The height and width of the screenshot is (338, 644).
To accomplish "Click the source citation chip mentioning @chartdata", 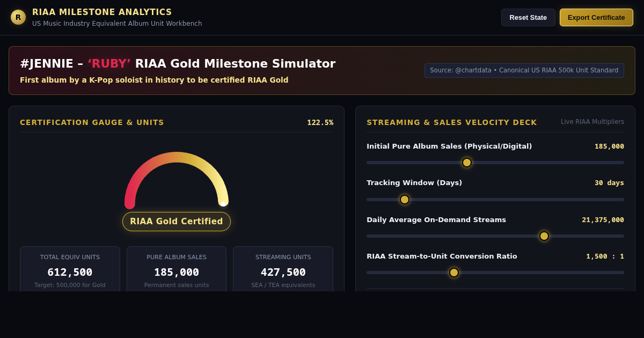I will pyautogui.click(x=524, y=70).
